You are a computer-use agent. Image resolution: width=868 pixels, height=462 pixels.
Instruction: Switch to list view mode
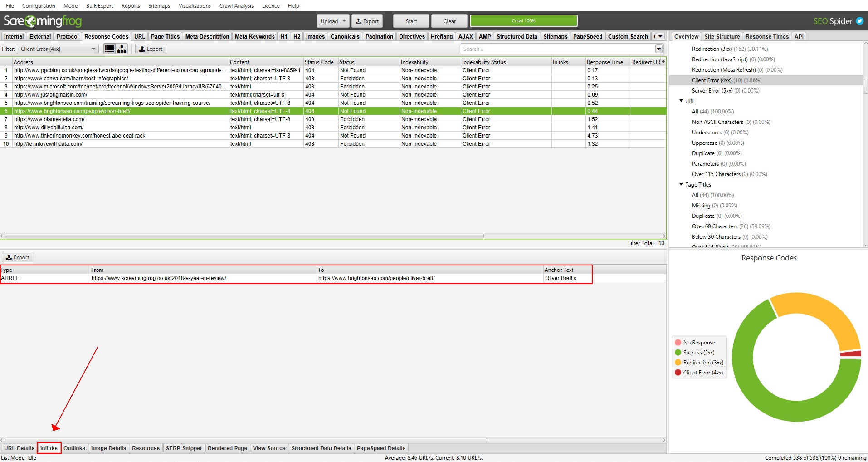click(109, 49)
